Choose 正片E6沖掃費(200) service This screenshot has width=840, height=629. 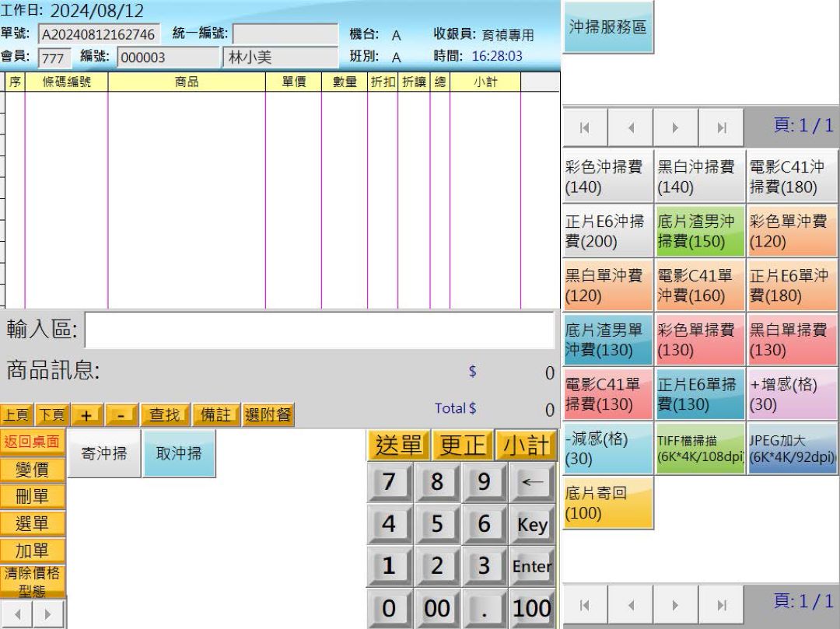coord(606,229)
